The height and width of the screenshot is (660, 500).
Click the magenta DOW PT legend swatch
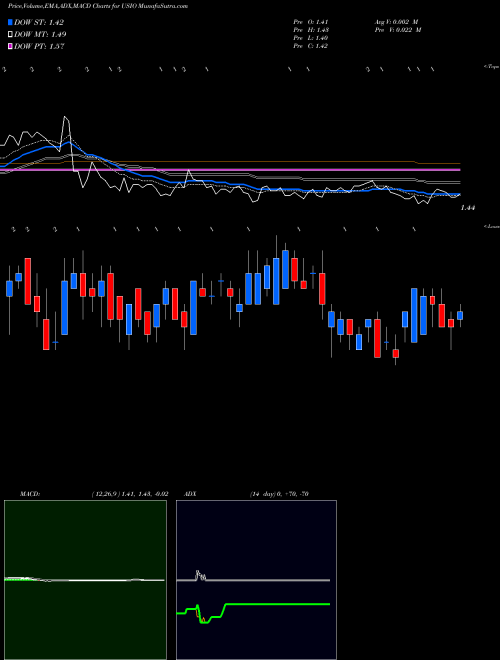point(10,46)
